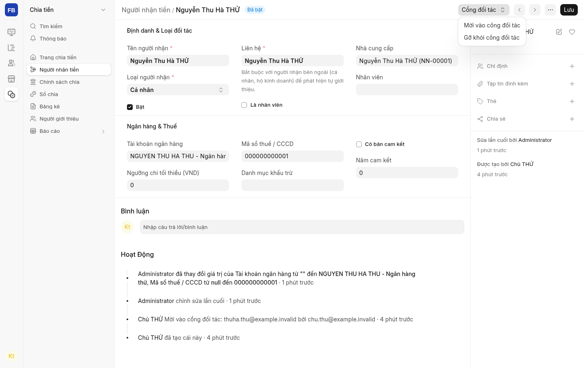The width and height of the screenshot is (588, 368).
Task: Like this record with the heart icon
Action: click(572, 32)
